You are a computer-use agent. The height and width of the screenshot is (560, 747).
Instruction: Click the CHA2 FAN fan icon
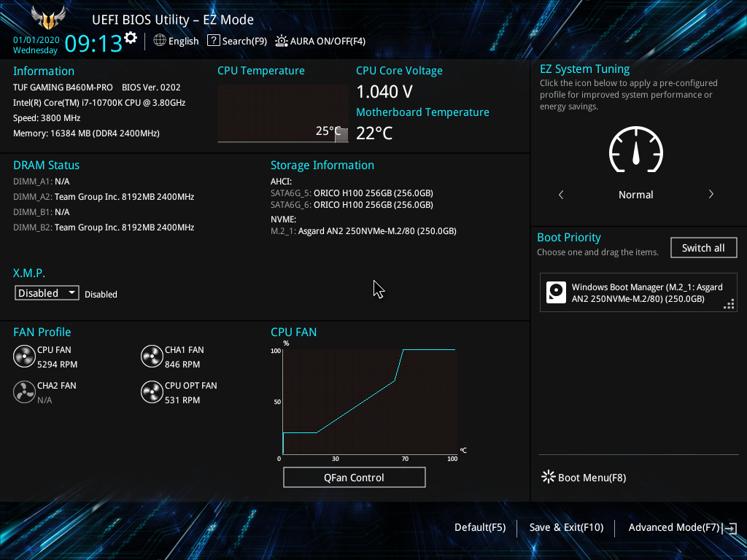click(x=24, y=392)
